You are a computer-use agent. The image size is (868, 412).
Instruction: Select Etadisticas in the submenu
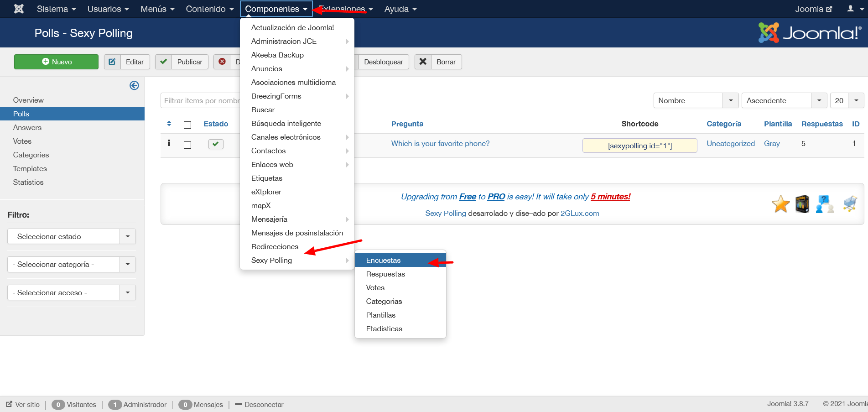click(400, 329)
